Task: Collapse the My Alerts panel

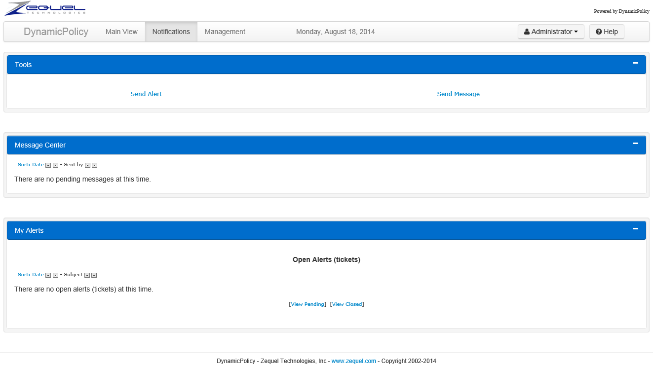Action: pos(636,229)
